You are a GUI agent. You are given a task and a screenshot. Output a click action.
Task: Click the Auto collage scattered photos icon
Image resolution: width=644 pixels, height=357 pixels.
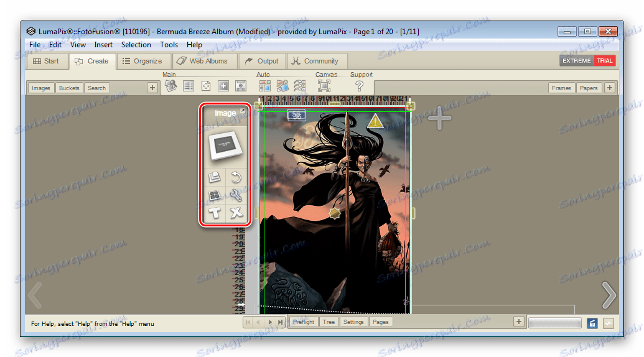(x=282, y=86)
